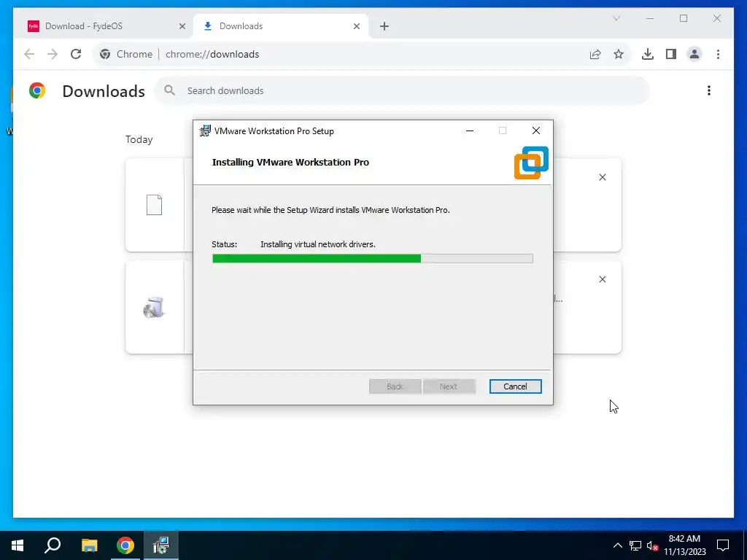
Task: Click the VMware Setup title bar icon
Action: point(205,131)
